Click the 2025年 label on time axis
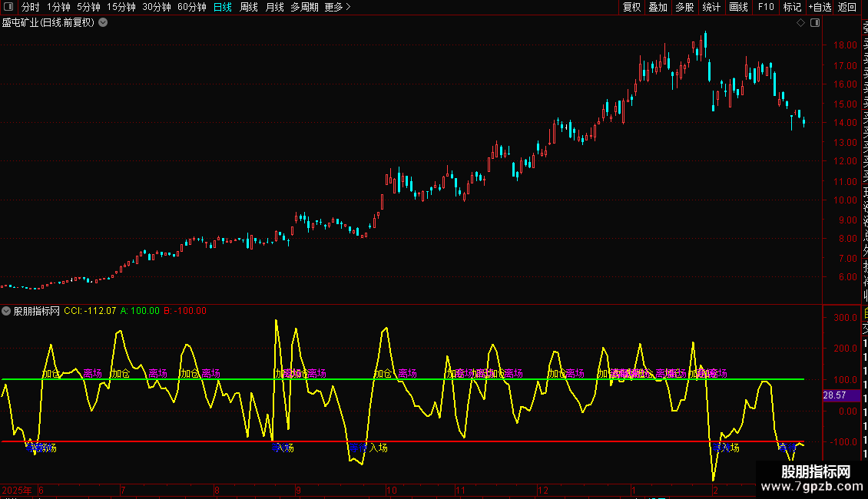 17,490
